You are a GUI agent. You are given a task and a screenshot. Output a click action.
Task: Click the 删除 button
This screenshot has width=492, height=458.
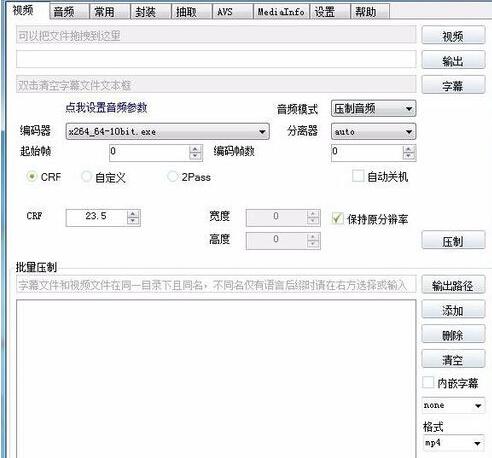point(453,334)
